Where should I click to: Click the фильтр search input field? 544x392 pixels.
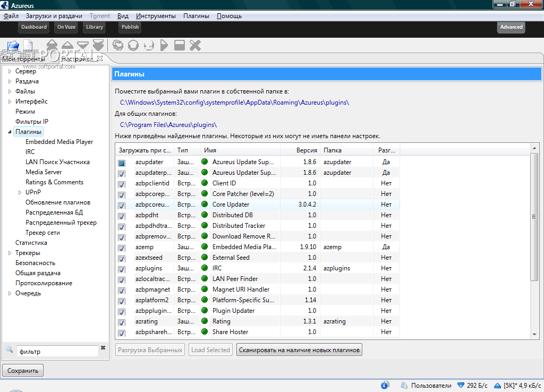pos(57,352)
